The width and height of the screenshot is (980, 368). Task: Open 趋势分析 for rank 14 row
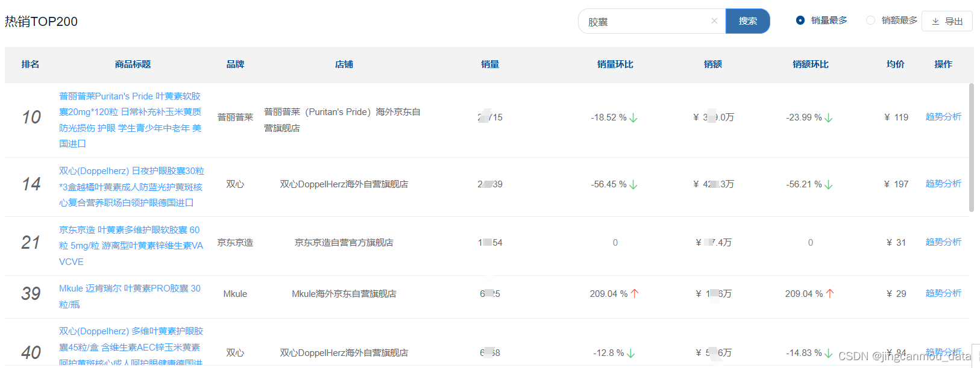[x=943, y=184]
